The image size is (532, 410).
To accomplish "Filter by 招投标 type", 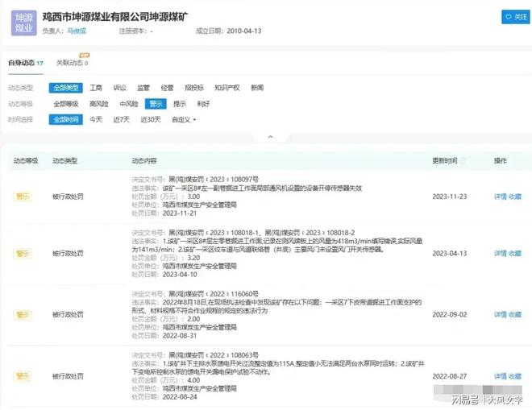I will 194,88.
